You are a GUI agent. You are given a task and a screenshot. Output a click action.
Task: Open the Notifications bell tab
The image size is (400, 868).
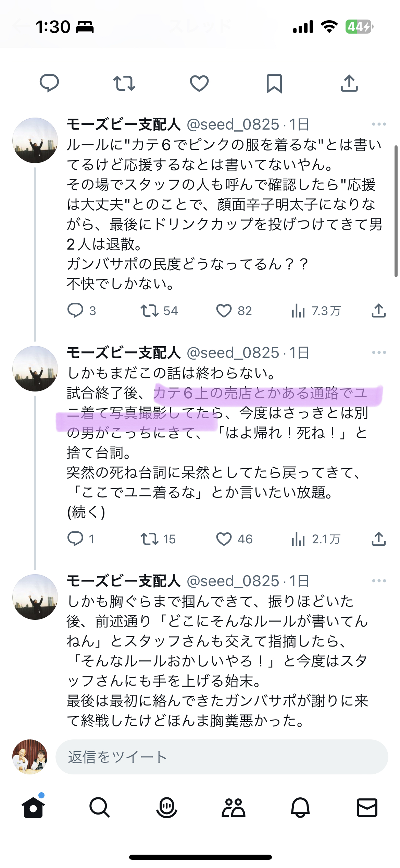click(300, 808)
